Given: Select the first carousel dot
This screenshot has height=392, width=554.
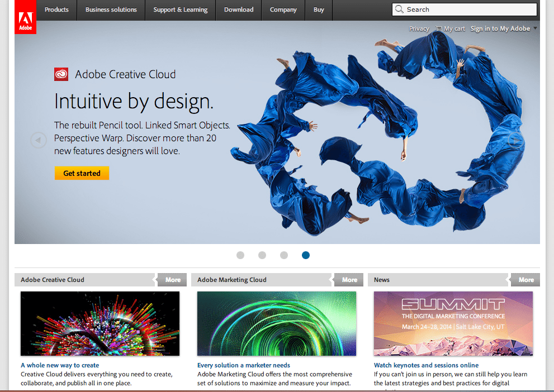Looking at the screenshot, I should pos(240,255).
